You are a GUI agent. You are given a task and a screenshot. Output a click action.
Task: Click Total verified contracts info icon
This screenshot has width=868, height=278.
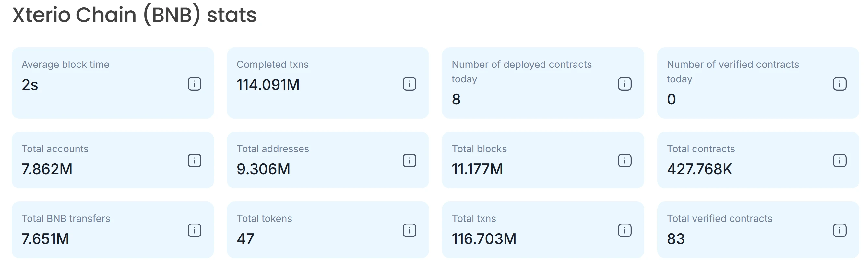pyautogui.click(x=839, y=231)
